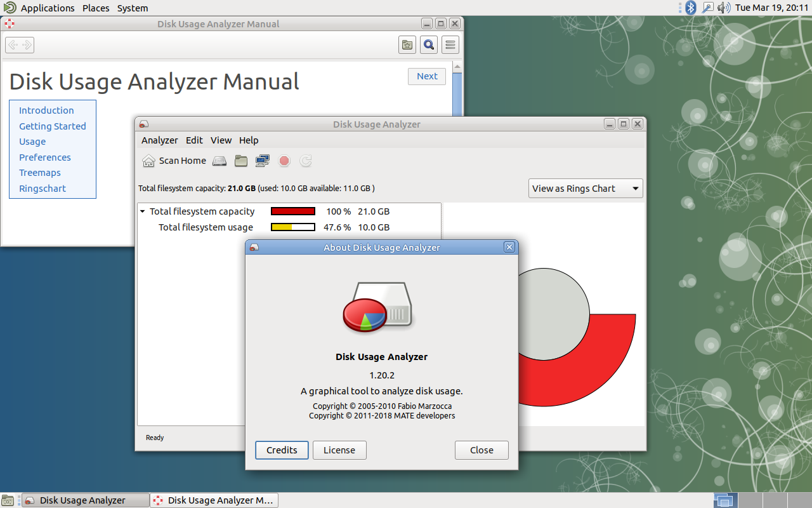Click the Next button in Manual
Viewport: 812px width, 508px height.
[427, 76]
